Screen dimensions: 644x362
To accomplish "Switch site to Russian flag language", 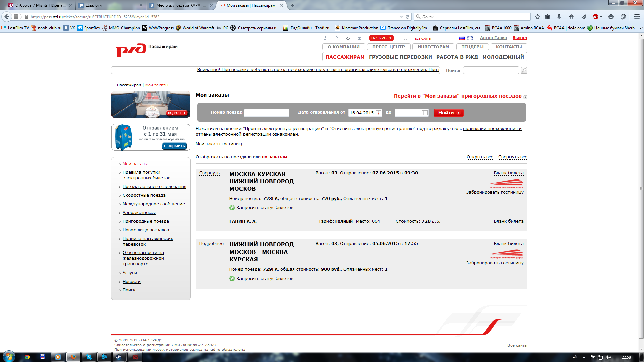I will tap(462, 38).
